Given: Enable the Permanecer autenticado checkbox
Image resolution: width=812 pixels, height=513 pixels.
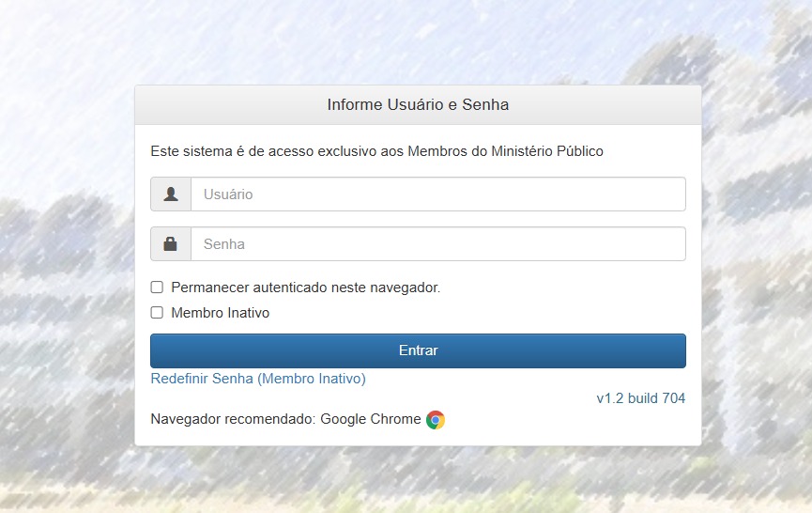Looking at the screenshot, I should (158, 288).
